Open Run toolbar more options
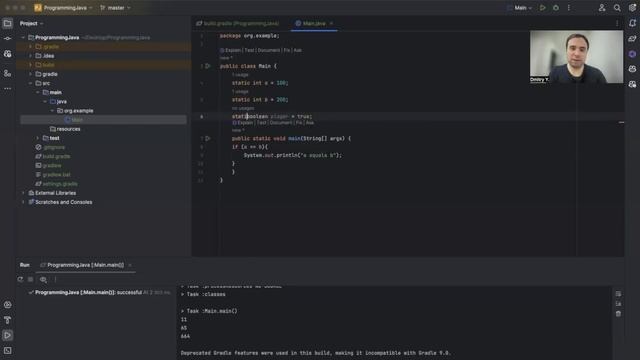The width and height of the screenshot is (640, 360). (55, 280)
